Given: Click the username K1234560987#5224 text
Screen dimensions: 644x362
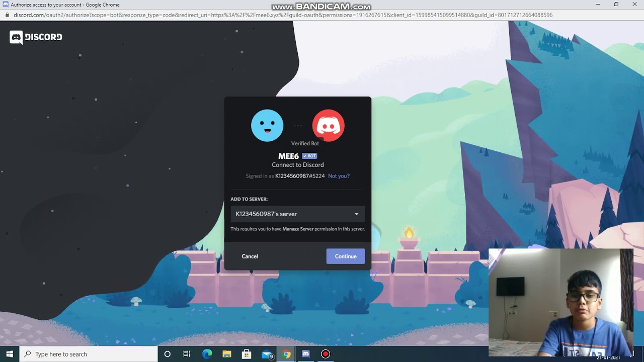Looking at the screenshot, I should click(x=300, y=176).
